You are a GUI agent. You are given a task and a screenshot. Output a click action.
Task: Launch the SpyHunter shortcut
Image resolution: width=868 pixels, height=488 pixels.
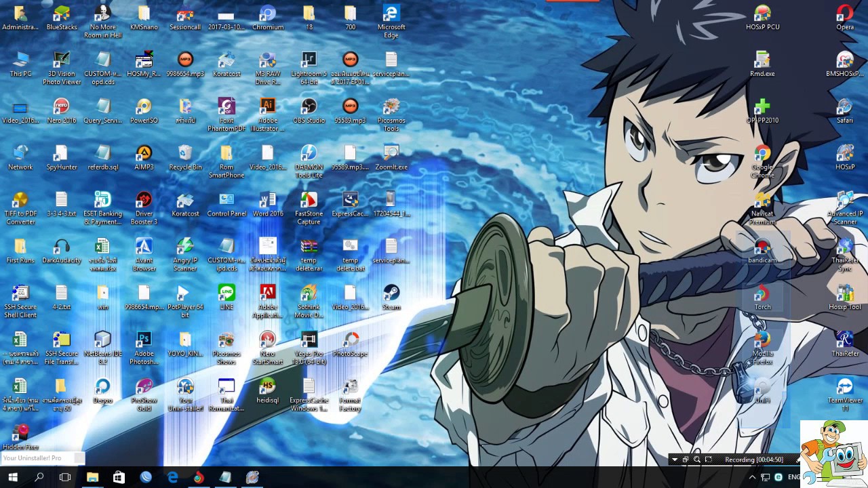point(62,159)
